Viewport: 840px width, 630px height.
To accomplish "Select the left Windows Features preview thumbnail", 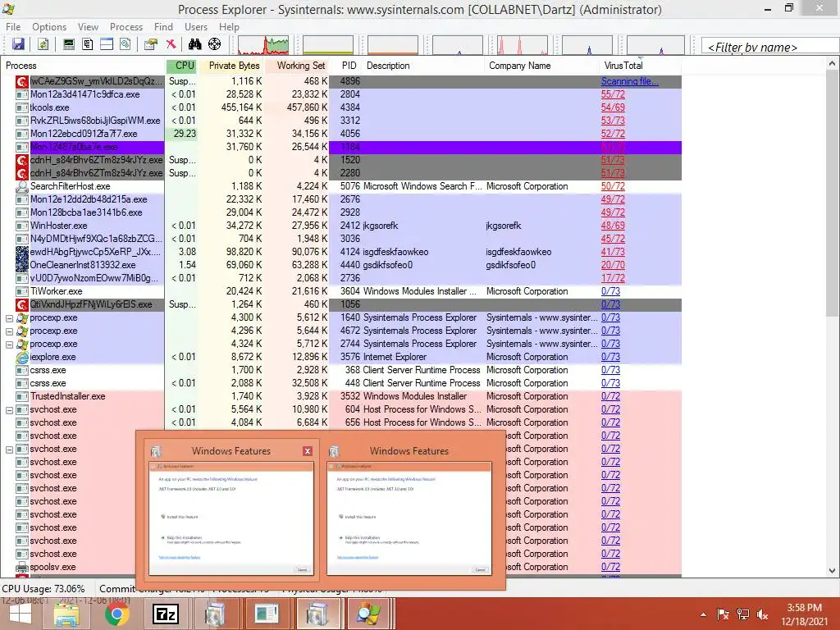I will (x=231, y=519).
